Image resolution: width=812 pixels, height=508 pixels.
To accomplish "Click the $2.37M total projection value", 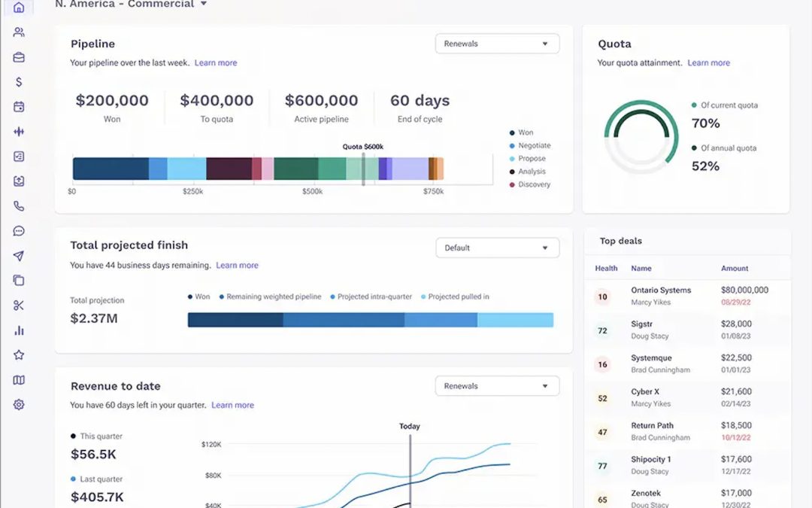I will click(94, 318).
